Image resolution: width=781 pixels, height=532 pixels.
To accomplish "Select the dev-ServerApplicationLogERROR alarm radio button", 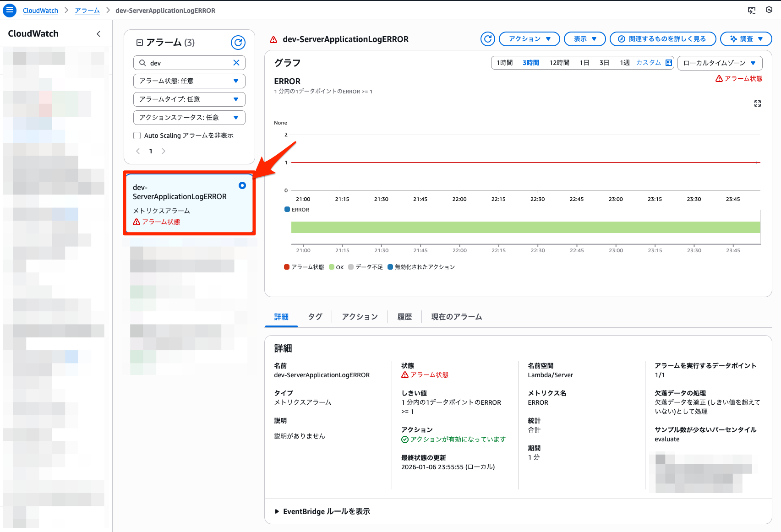I will [242, 185].
